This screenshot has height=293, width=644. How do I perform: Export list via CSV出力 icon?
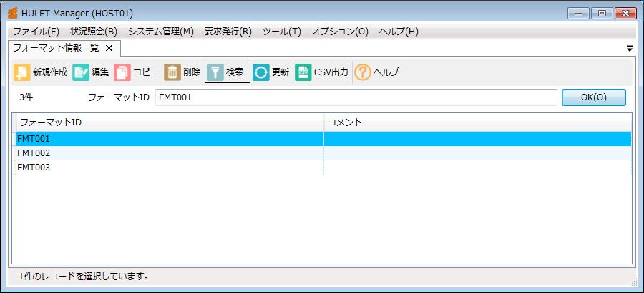303,72
